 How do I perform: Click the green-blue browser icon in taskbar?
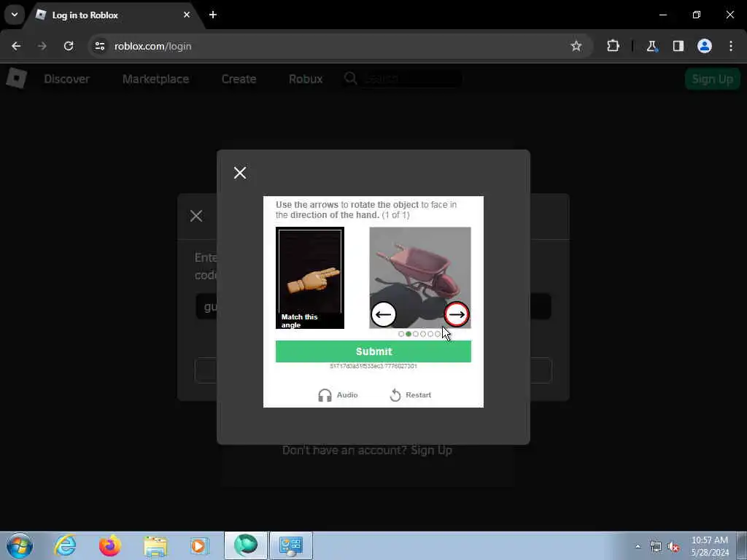pos(246,545)
